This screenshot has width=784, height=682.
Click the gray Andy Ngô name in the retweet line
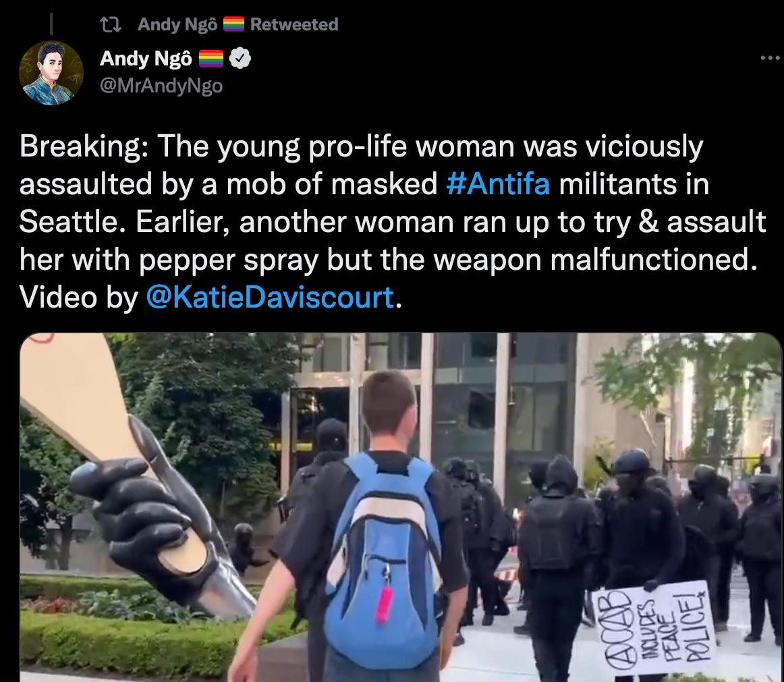click(x=177, y=24)
